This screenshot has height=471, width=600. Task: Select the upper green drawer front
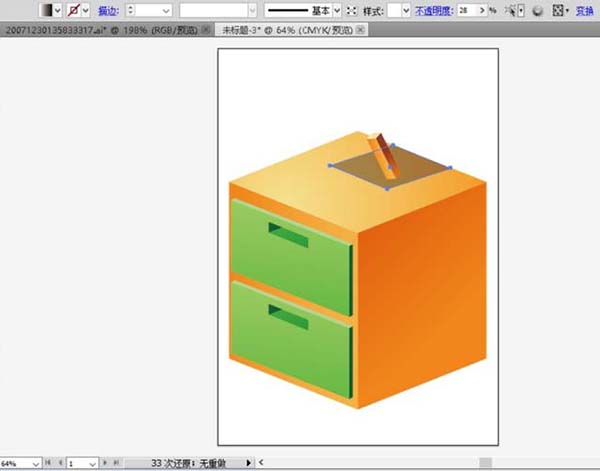coord(291,264)
